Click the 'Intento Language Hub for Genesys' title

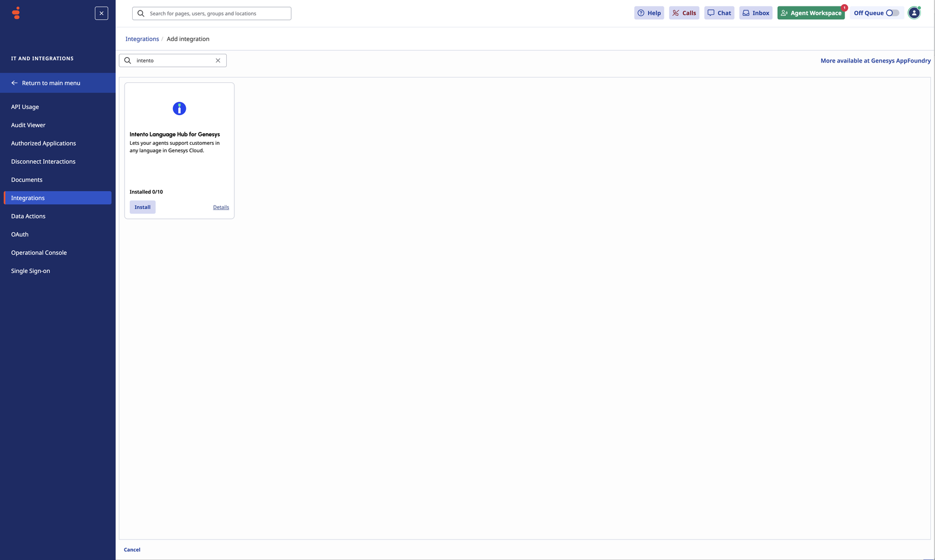click(x=175, y=134)
